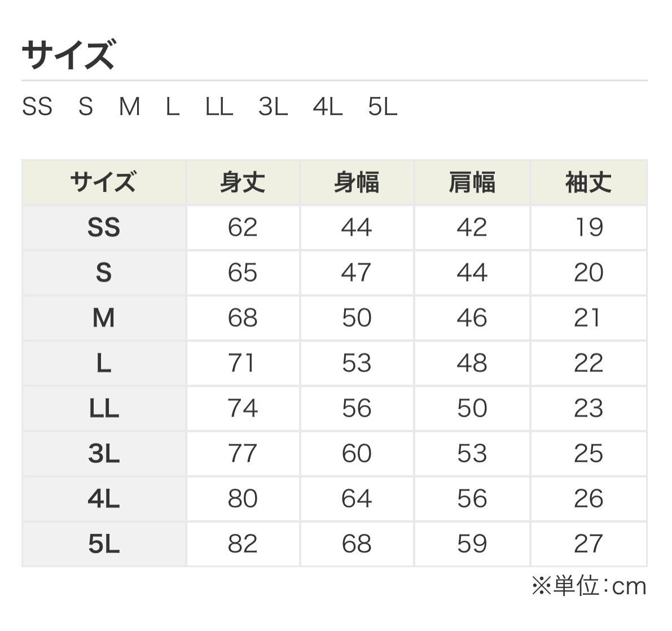The height and width of the screenshot is (631, 672).
Task: Click the M row label in the table
Action: pyautogui.click(x=104, y=318)
